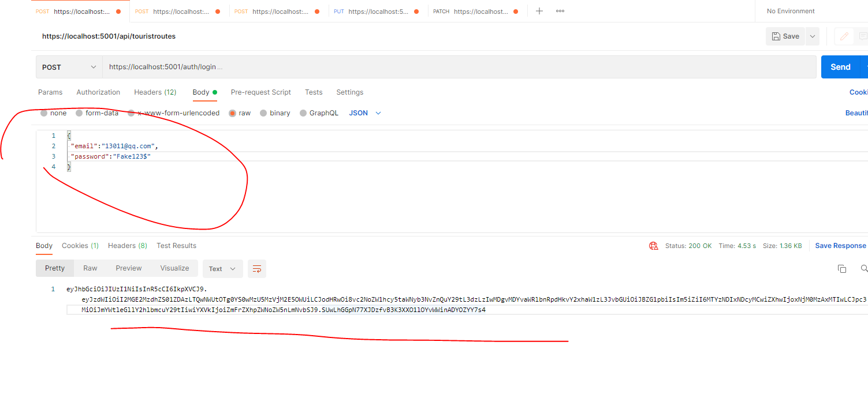Click the copy response icon
The image size is (868, 413).
[x=842, y=268]
